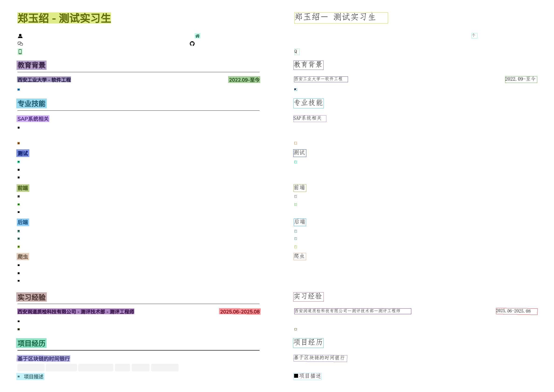This screenshot has height=392, width=554.
Task: Click the green highlighted date 2022.09-至今
Action: (244, 80)
